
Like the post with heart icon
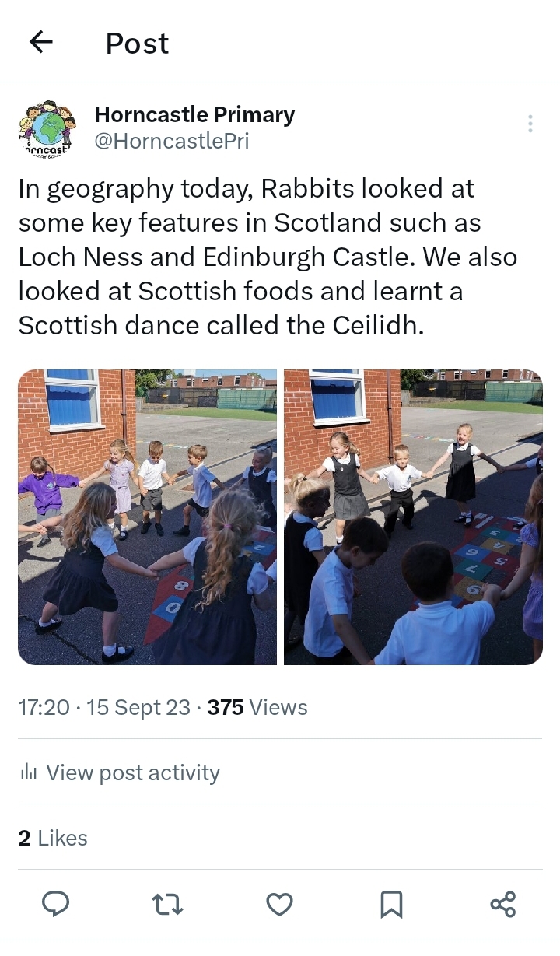279,904
